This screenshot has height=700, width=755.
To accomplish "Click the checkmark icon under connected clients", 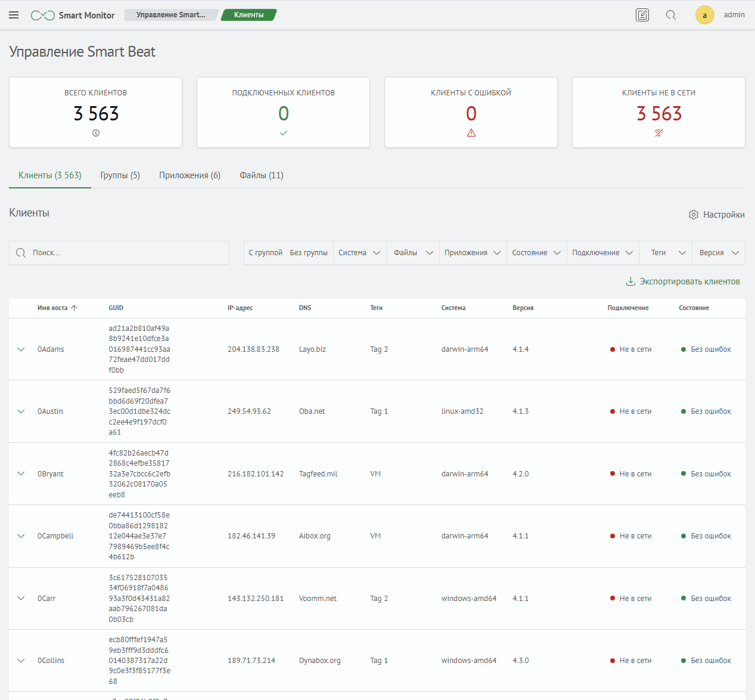I will coord(284,133).
